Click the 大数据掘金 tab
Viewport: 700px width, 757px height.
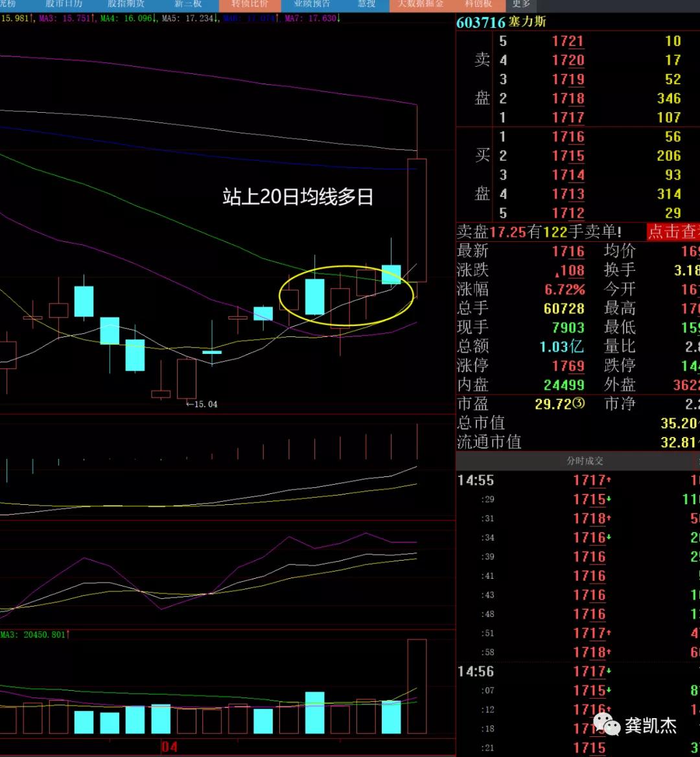click(421, 4)
